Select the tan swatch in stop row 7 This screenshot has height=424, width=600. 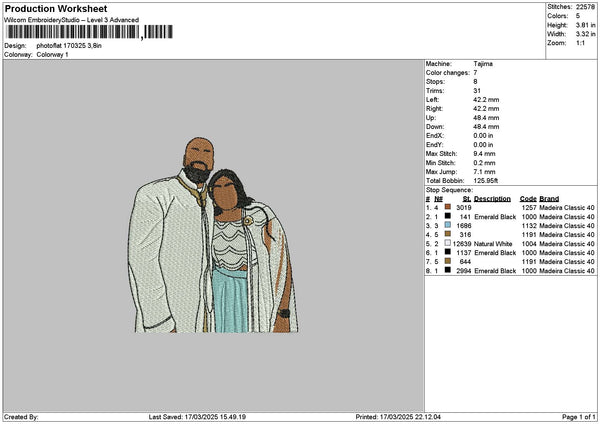tap(447, 261)
